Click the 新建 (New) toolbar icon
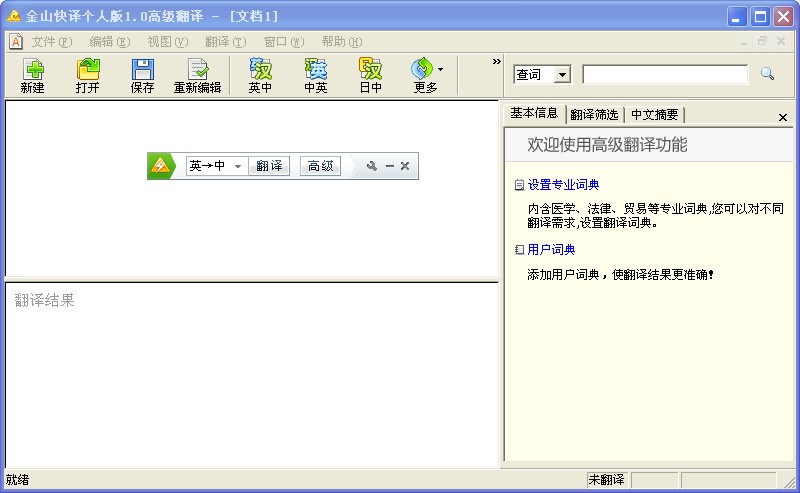 click(x=32, y=75)
